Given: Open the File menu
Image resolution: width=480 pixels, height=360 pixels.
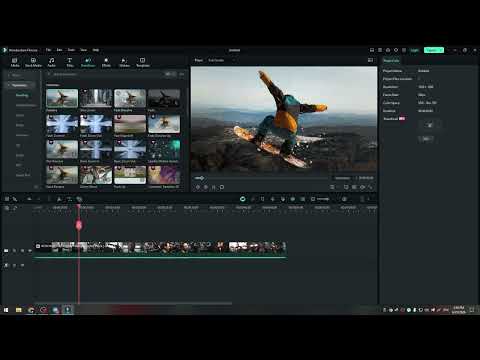Looking at the screenshot, I should (48, 50).
